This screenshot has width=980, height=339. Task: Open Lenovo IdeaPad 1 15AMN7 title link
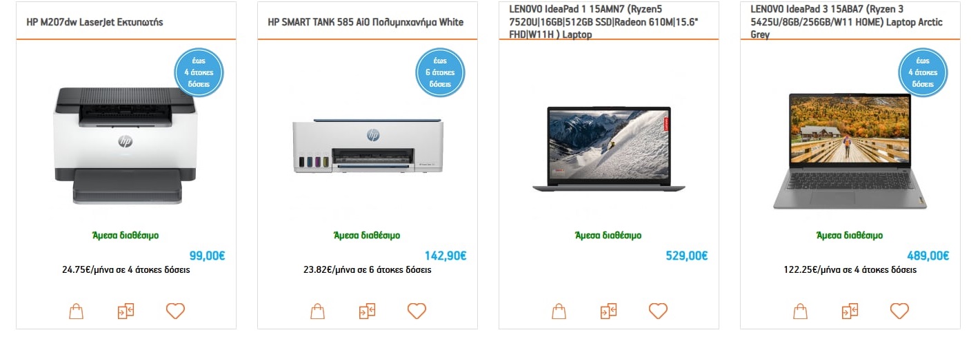click(x=608, y=22)
